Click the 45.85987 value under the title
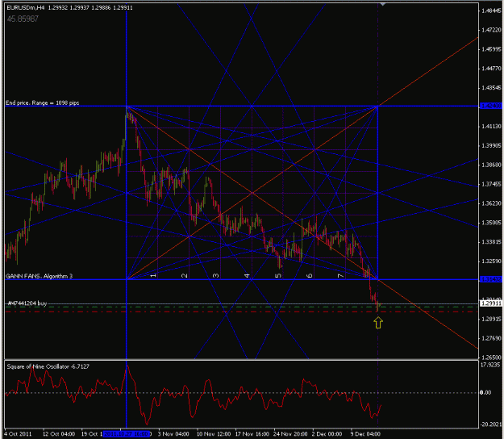This screenshot has height=439, width=504. tap(23, 19)
